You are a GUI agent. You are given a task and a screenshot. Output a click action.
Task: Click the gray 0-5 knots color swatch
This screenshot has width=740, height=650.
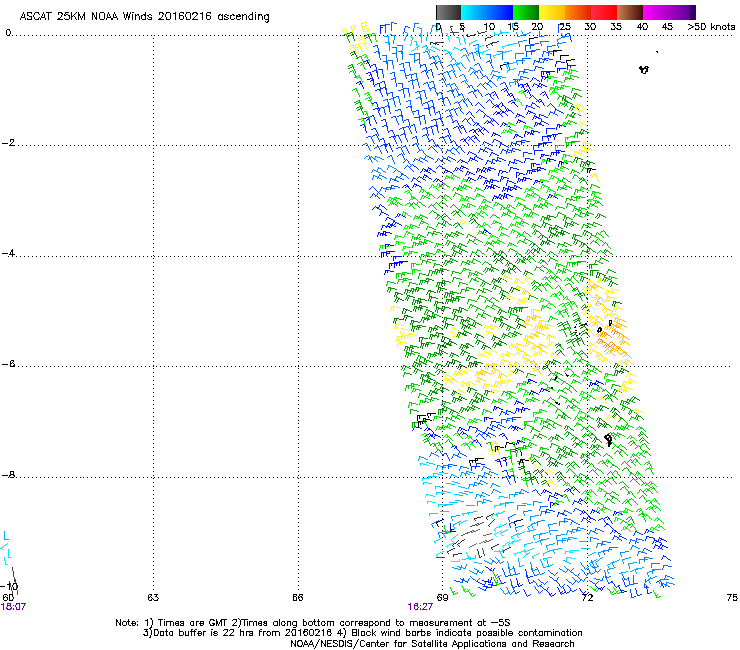pos(448,12)
